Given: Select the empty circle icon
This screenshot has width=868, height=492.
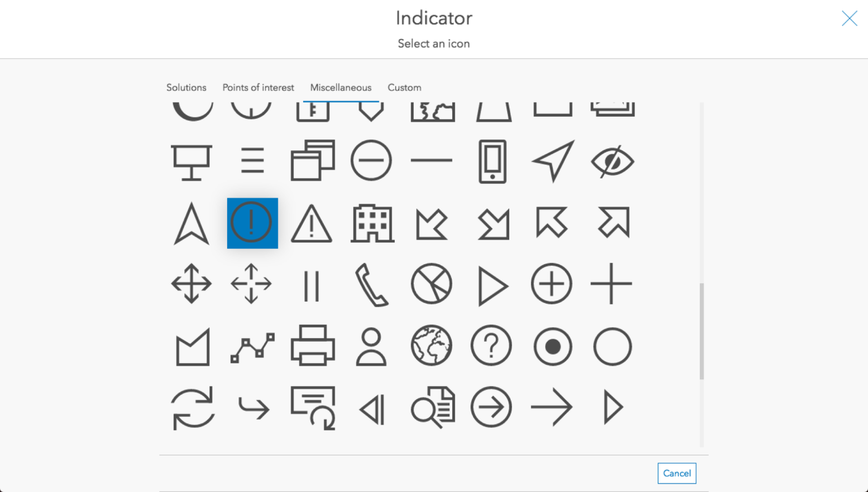Looking at the screenshot, I should [612, 347].
